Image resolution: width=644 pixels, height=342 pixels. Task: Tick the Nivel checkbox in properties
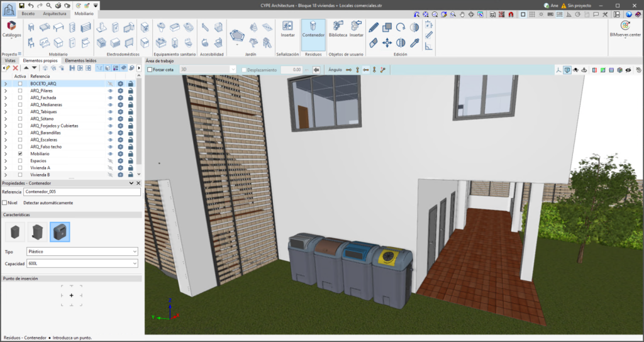point(5,203)
